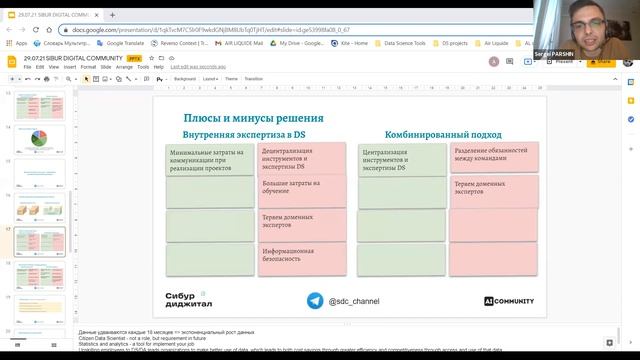Viewport: 640px width, 360px height.
Task: Open the Arrange menu
Action: click(124, 67)
